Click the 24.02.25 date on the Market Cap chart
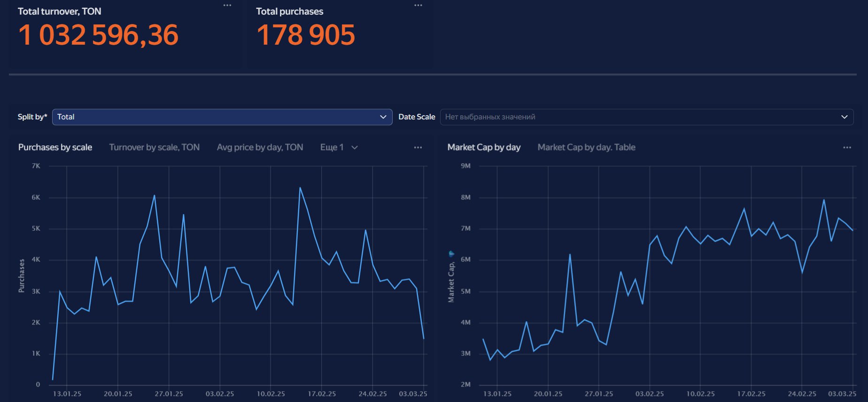Image resolution: width=868 pixels, height=402 pixels. [x=802, y=394]
